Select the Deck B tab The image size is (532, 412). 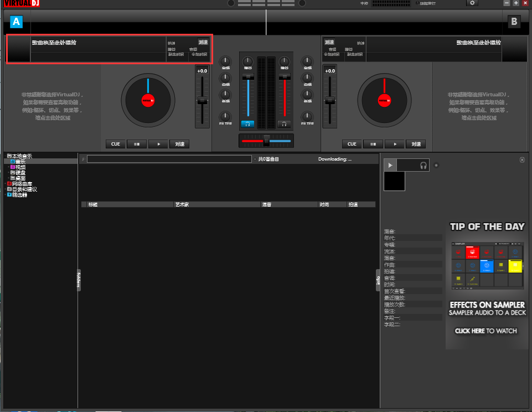(x=514, y=22)
